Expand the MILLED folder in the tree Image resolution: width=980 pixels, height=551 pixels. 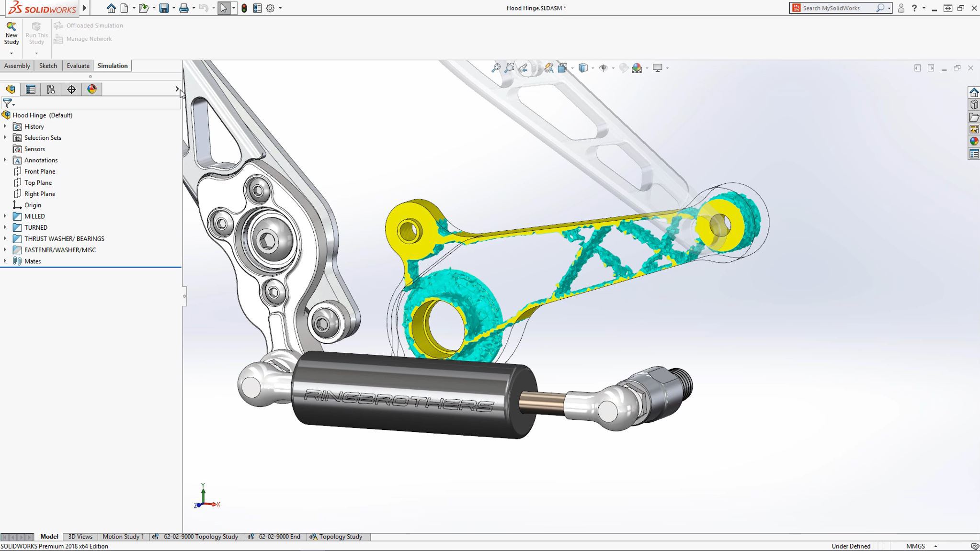5,216
